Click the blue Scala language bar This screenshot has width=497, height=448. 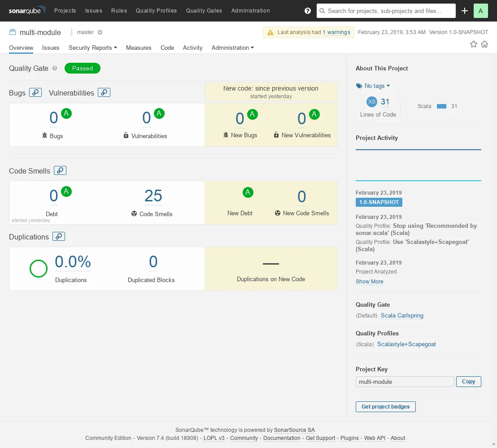(x=441, y=106)
